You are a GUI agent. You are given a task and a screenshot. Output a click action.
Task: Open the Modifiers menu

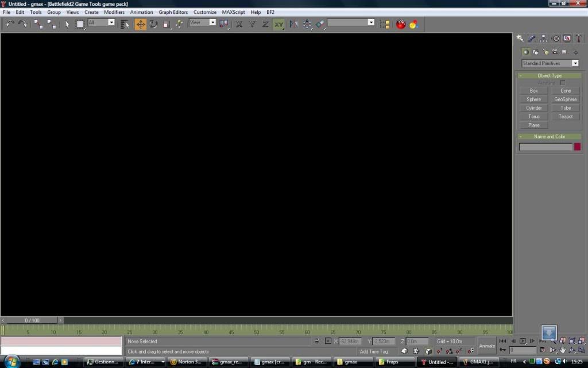point(114,12)
